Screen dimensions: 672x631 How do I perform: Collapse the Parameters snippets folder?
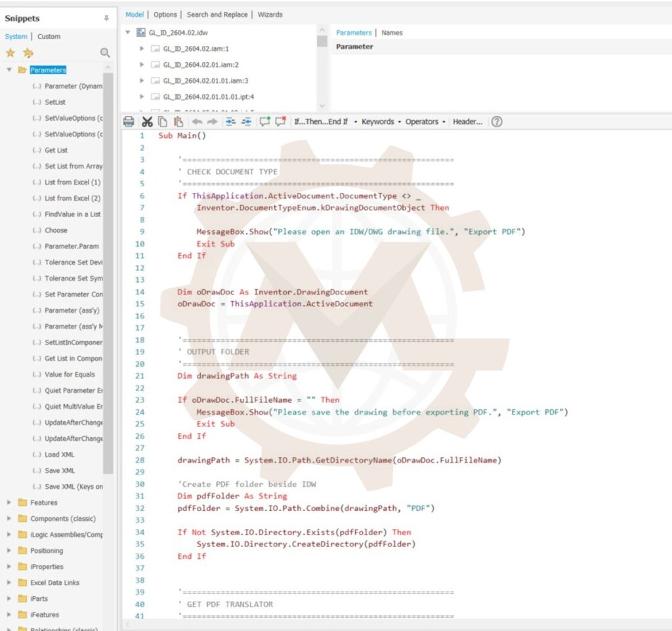tap(9, 70)
